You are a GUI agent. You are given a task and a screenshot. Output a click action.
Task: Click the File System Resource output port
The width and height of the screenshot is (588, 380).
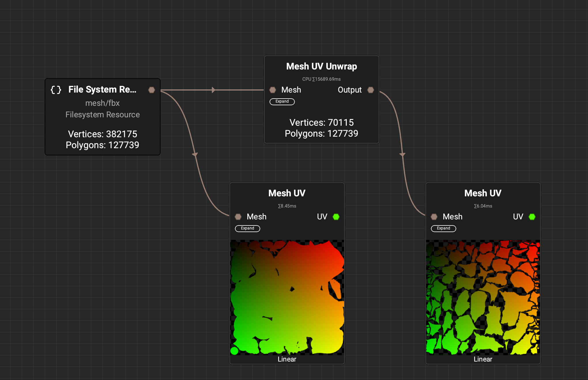(152, 90)
